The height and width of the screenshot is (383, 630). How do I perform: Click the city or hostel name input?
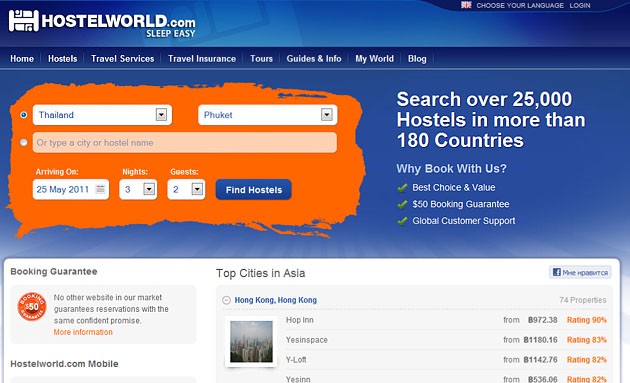pyautogui.click(x=185, y=143)
